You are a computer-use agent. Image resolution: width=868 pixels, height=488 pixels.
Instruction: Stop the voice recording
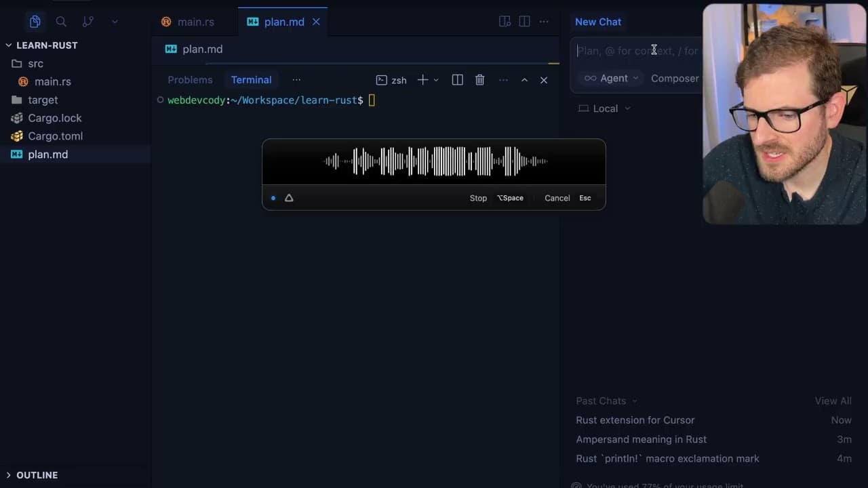[478, 198]
